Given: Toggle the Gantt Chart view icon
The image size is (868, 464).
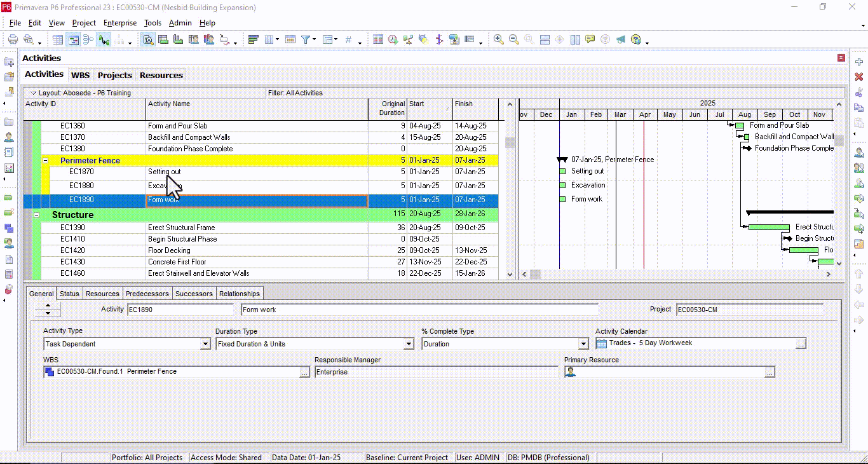Looking at the screenshot, I should coord(73,39).
